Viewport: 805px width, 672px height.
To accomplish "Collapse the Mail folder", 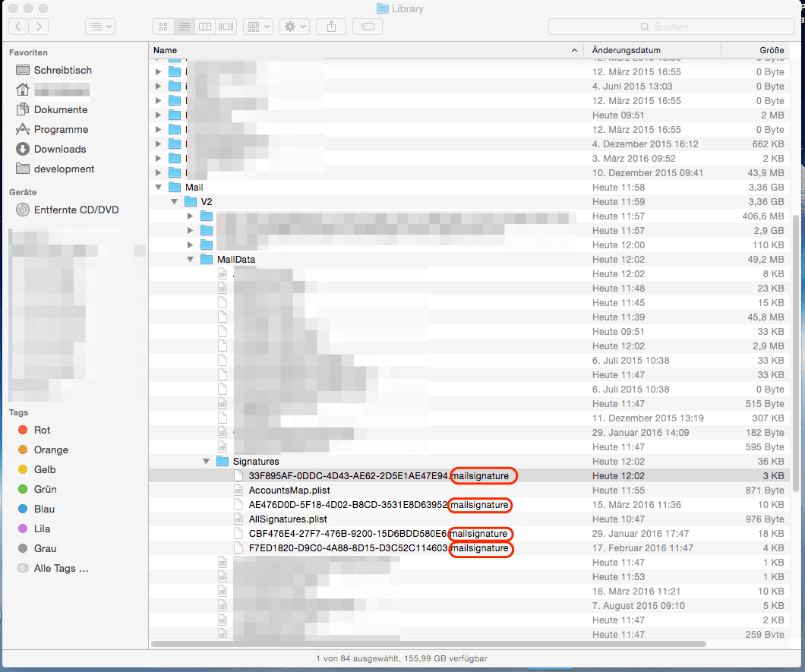I will 159,187.
